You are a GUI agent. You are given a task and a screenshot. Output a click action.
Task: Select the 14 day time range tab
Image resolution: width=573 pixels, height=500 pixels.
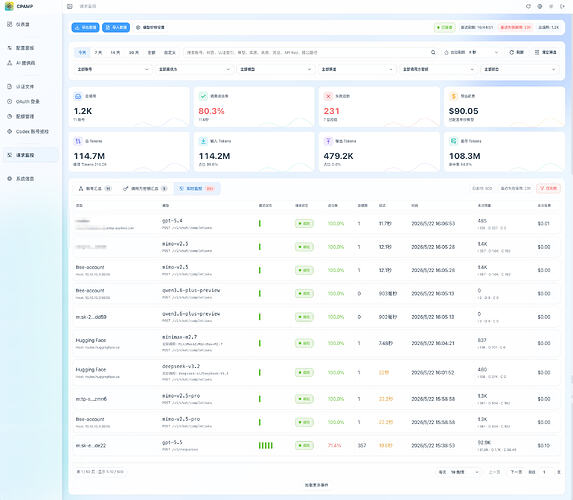point(115,53)
